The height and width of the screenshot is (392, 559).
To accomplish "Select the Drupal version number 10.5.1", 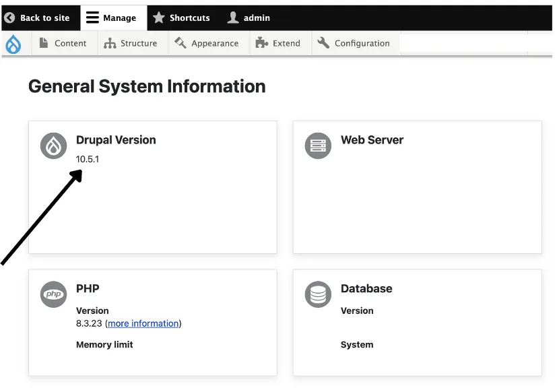I will 88,159.
